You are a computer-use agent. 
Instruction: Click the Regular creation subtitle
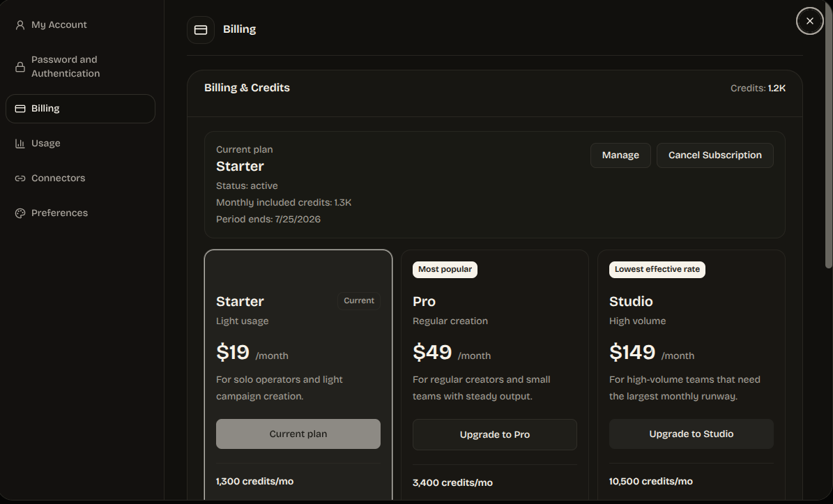450,321
